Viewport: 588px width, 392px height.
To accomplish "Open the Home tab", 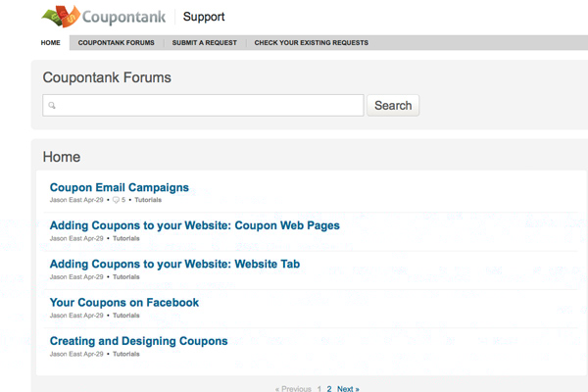I will coord(51,43).
